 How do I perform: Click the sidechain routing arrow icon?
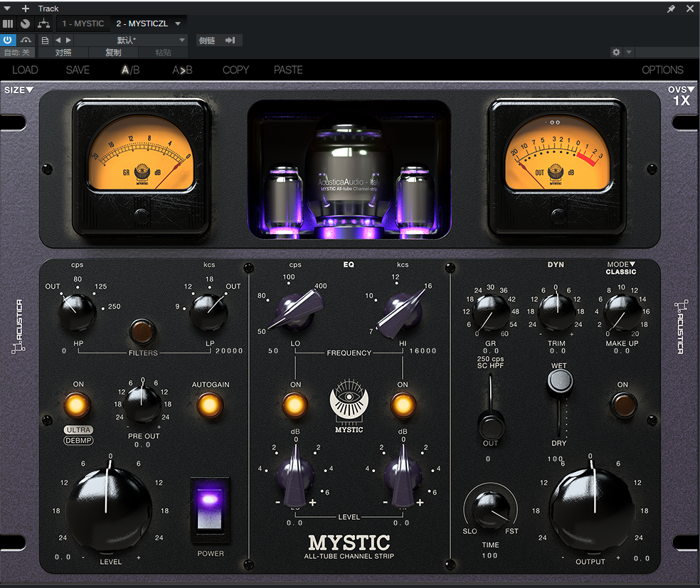pos(230,40)
